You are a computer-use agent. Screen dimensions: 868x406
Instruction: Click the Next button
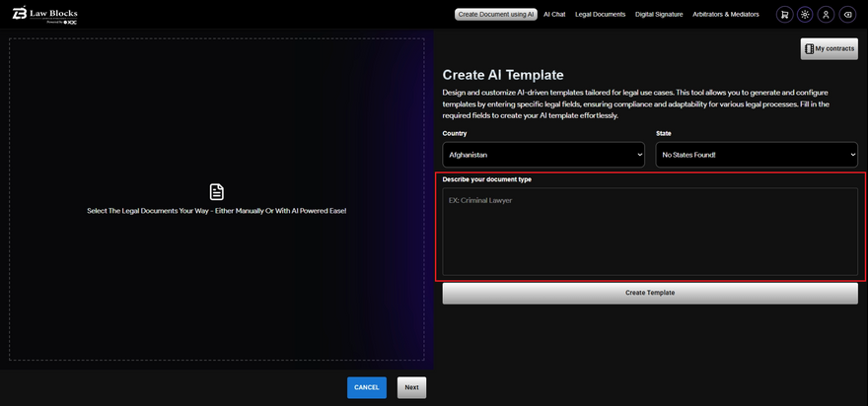pyautogui.click(x=411, y=387)
